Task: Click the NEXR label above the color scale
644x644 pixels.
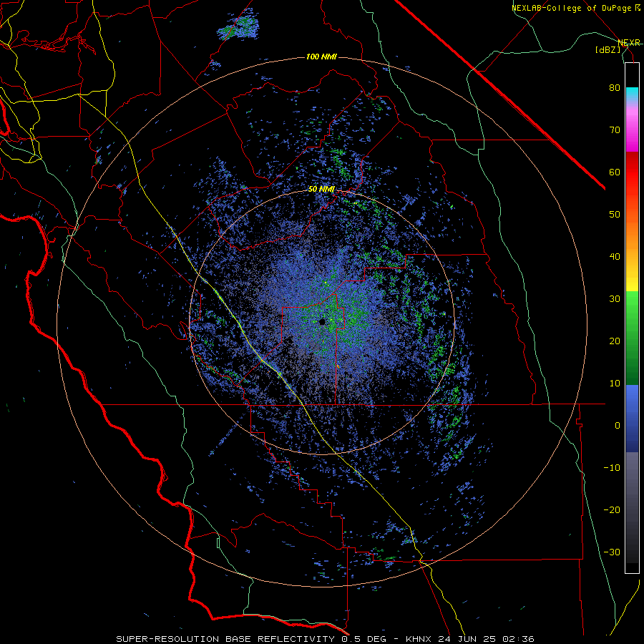Action: (629, 43)
